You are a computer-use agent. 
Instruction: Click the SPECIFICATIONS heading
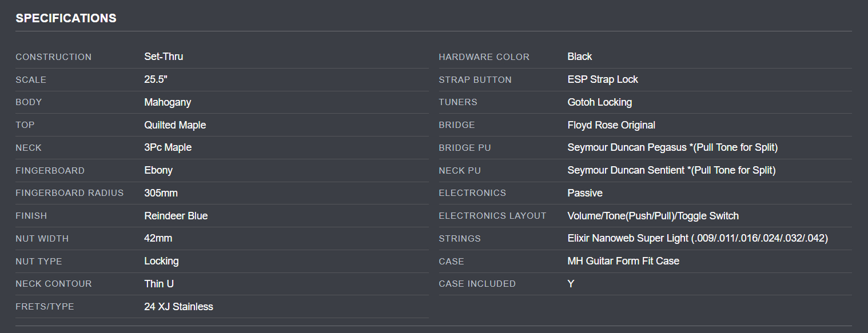click(x=66, y=18)
